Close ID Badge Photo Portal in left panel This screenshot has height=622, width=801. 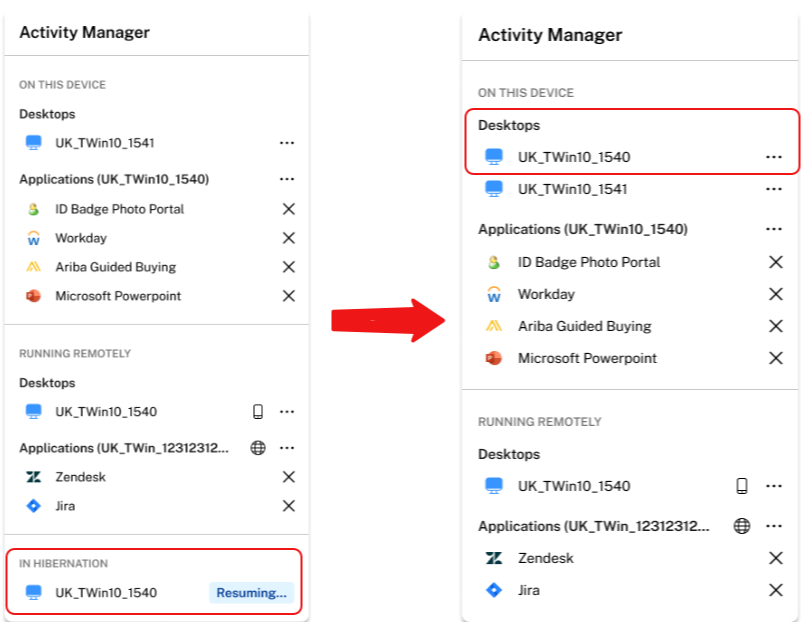[x=288, y=209]
